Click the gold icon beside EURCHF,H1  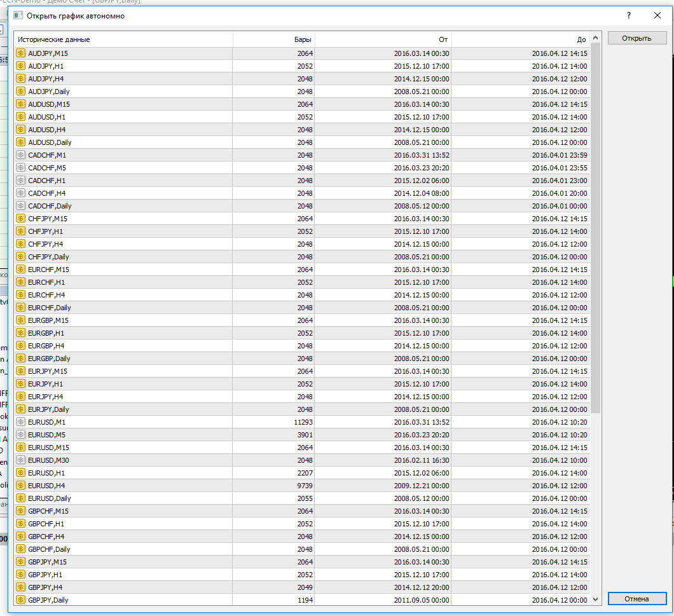point(20,282)
